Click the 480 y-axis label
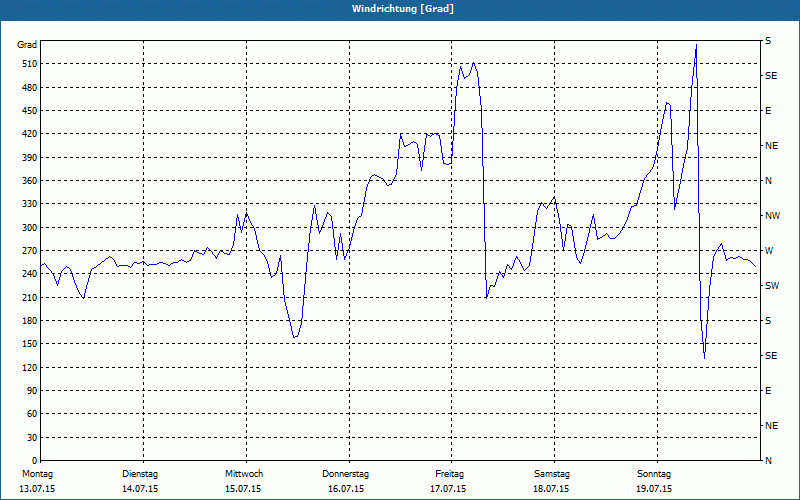Screen dimensions: 800x500 pyautogui.click(x=30, y=88)
